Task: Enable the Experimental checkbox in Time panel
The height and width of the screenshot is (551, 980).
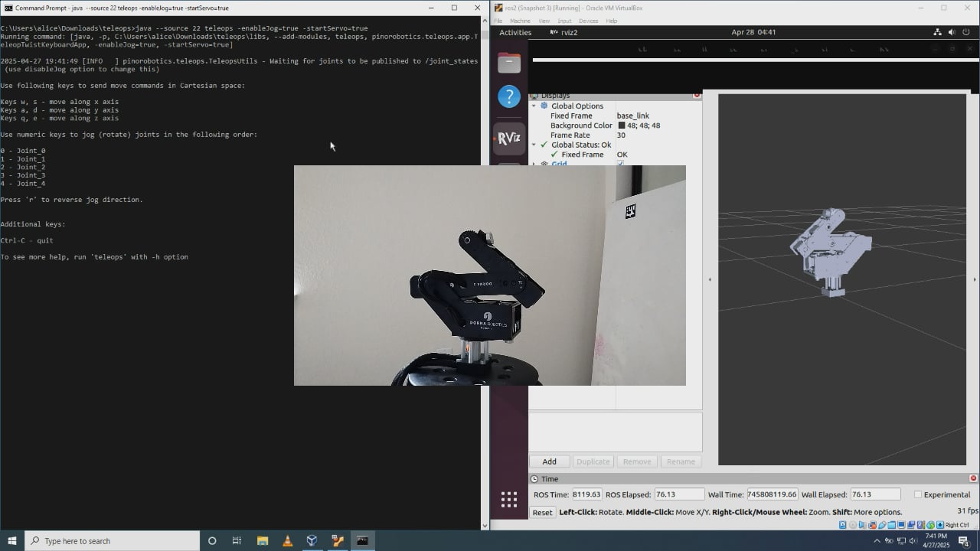Action: 918,494
